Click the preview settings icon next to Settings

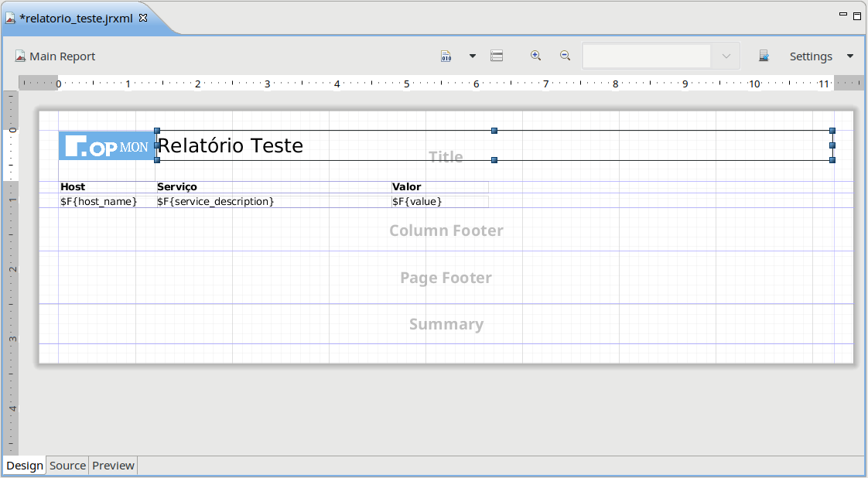point(764,56)
